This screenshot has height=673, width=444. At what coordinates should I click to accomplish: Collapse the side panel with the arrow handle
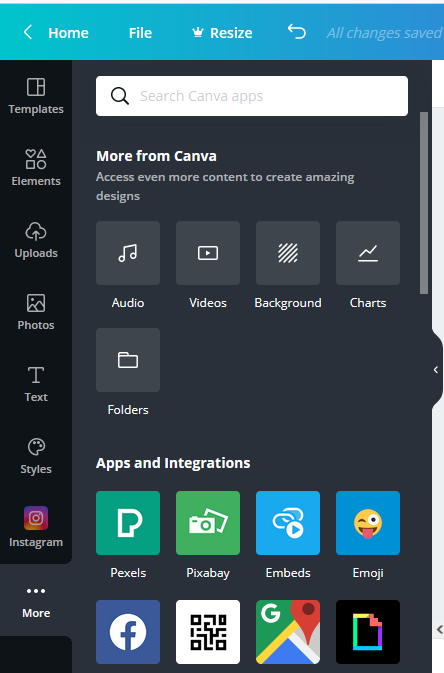pyautogui.click(x=436, y=370)
